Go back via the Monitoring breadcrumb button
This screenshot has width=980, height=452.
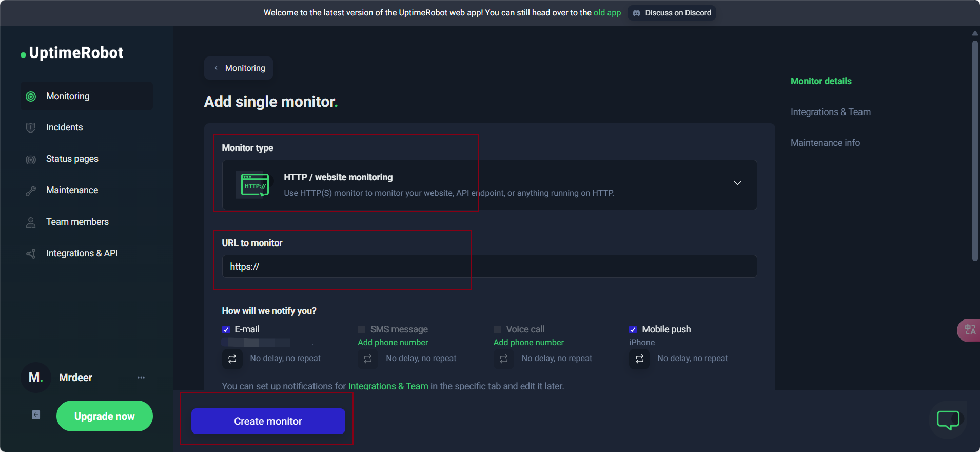point(239,68)
